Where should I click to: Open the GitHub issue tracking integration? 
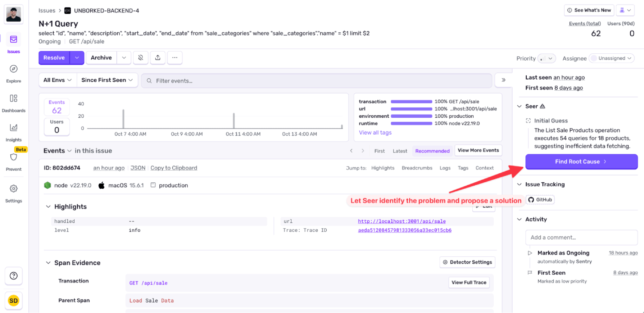[540, 199]
